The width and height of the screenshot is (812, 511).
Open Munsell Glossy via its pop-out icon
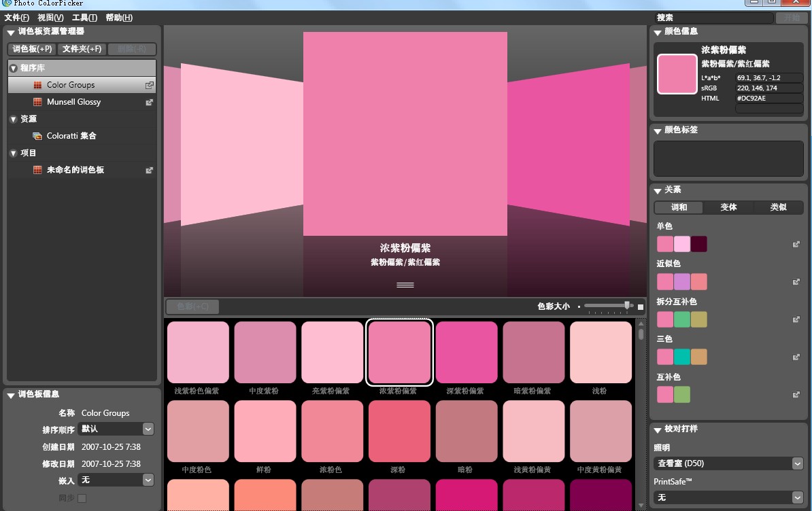(149, 103)
